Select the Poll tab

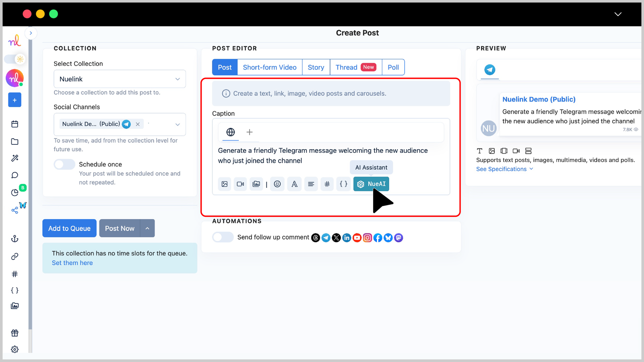pyautogui.click(x=393, y=67)
